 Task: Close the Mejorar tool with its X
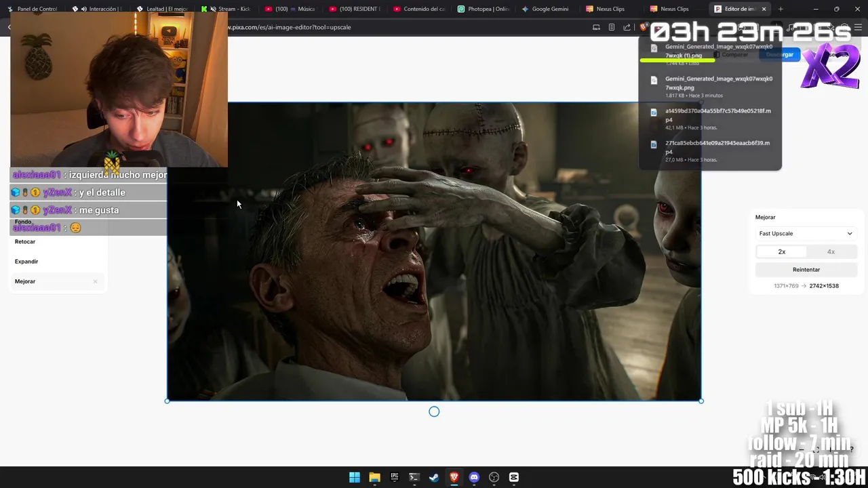[x=95, y=281]
